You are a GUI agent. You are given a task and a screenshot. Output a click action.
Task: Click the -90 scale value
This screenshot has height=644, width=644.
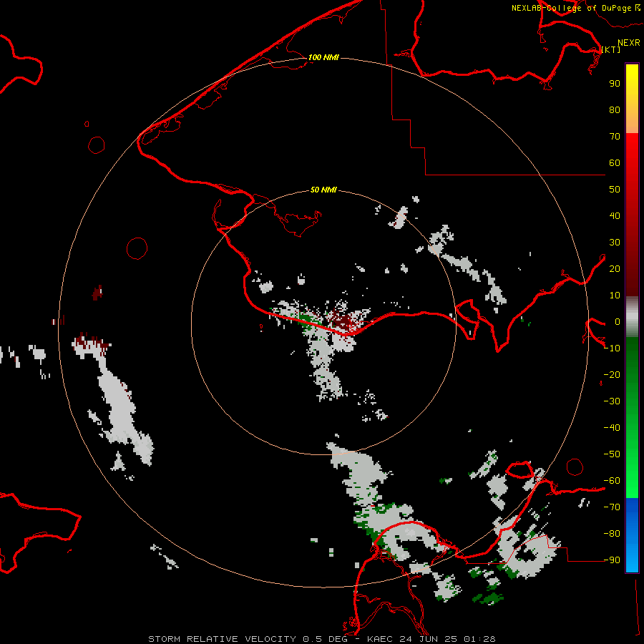pos(612,560)
